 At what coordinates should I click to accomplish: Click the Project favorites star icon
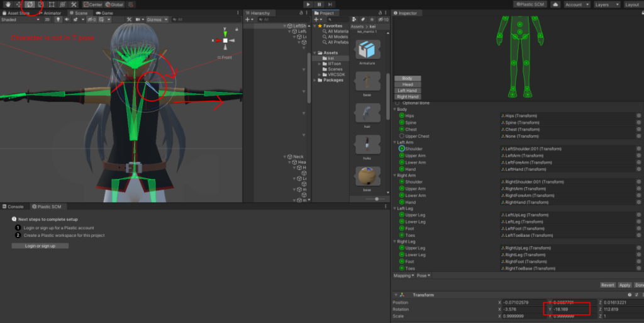pyautogui.click(x=372, y=20)
